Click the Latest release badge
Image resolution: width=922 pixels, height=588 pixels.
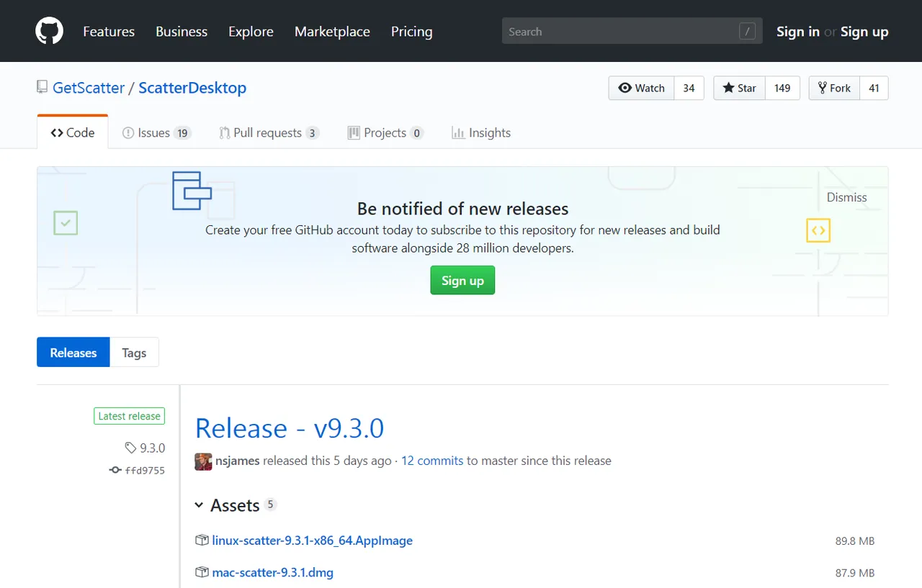(x=129, y=416)
